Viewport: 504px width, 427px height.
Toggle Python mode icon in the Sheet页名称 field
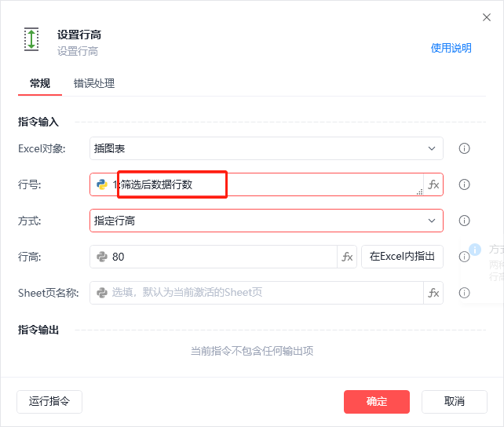(x=102, y=293)
